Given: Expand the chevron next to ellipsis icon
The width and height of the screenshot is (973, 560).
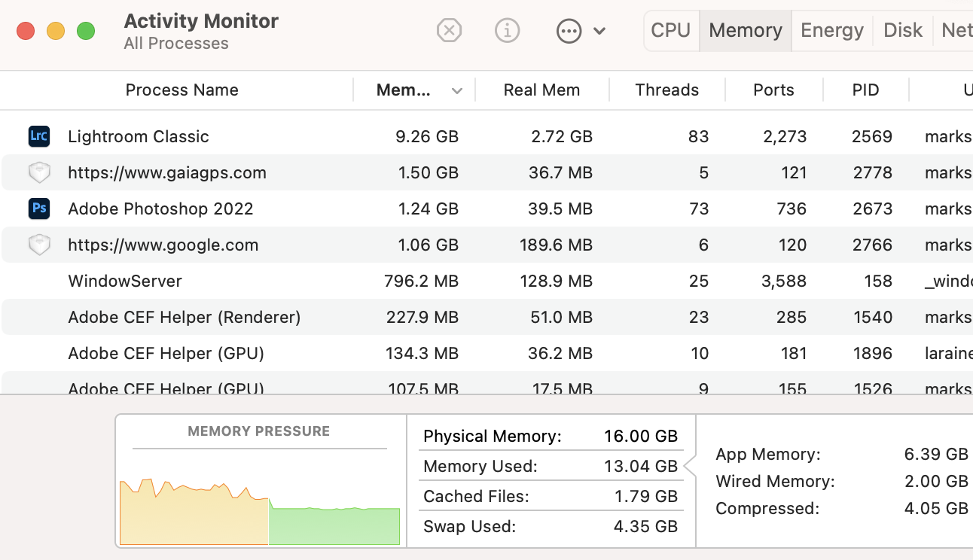Looking at the screenshot, I should tap(599, 31).
